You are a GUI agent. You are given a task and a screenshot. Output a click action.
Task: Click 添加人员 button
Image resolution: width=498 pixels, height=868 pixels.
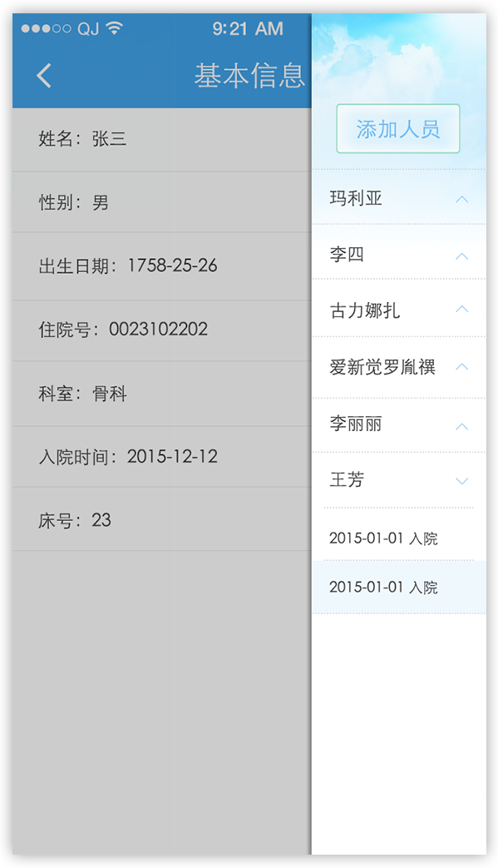click(x=398, y=128)
